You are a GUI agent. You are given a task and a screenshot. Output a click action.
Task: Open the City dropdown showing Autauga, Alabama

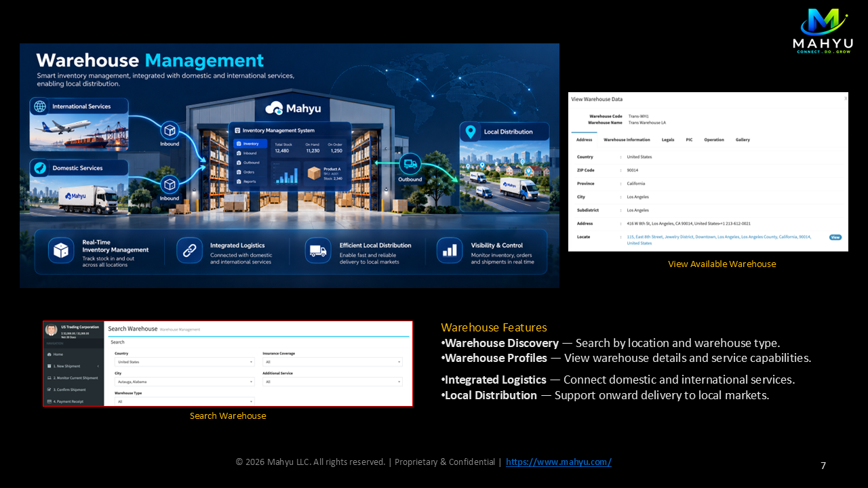[184, 382]
